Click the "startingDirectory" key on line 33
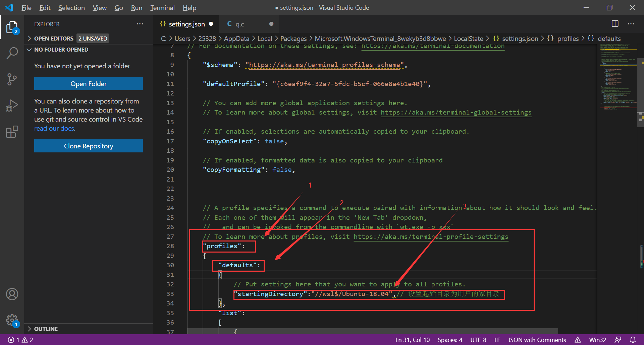This screenshot has width=644, height=345. click(270, 294)
